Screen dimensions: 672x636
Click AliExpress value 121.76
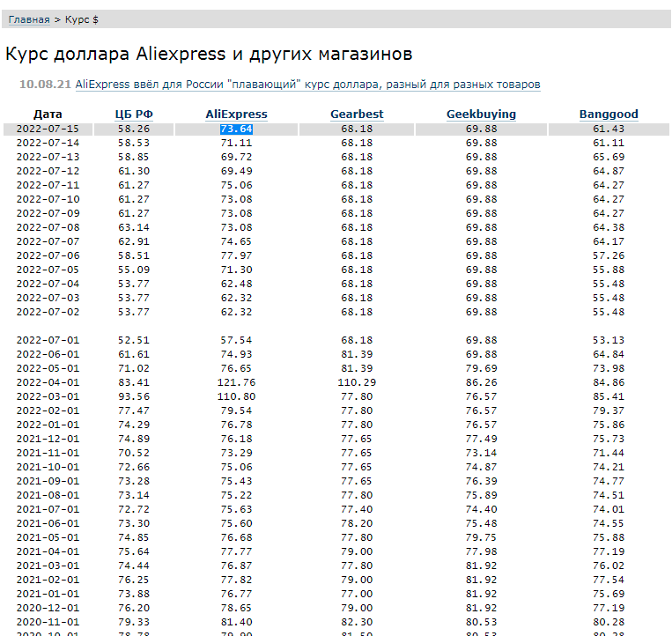pos(237,382)
